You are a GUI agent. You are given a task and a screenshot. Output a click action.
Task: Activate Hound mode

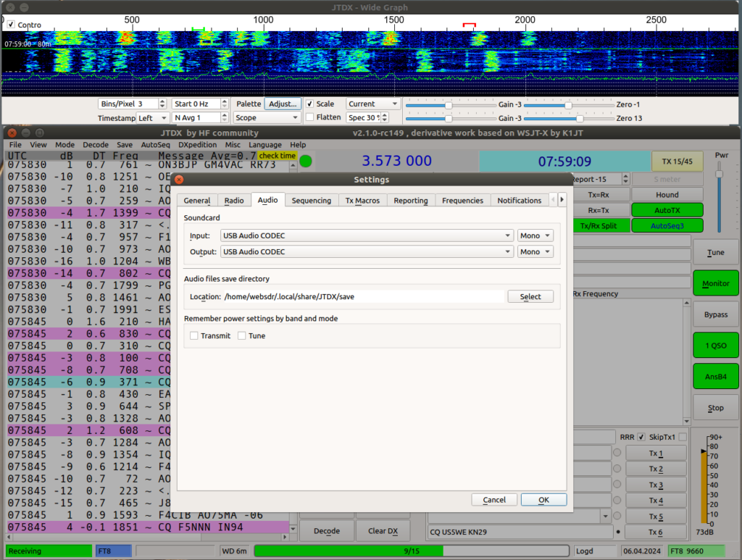pyautogui.click(x=667, y=194)
